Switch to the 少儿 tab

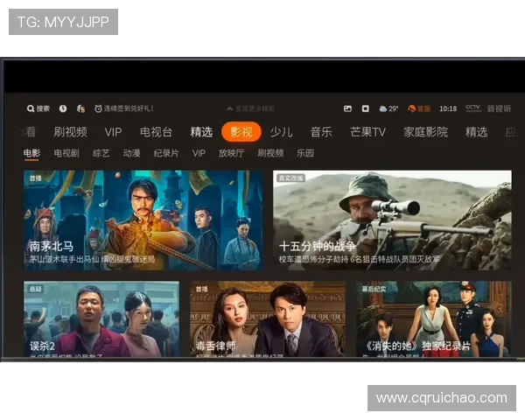(x=281, y=132)
